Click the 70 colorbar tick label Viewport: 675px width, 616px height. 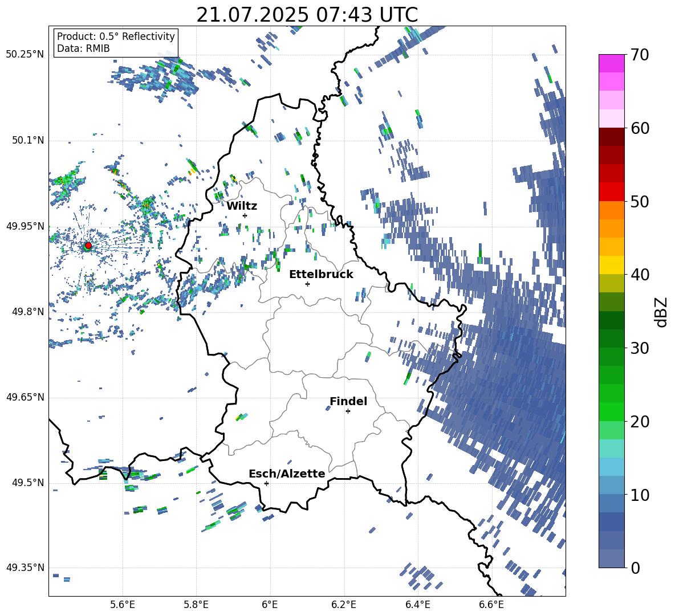pos(640,55)
